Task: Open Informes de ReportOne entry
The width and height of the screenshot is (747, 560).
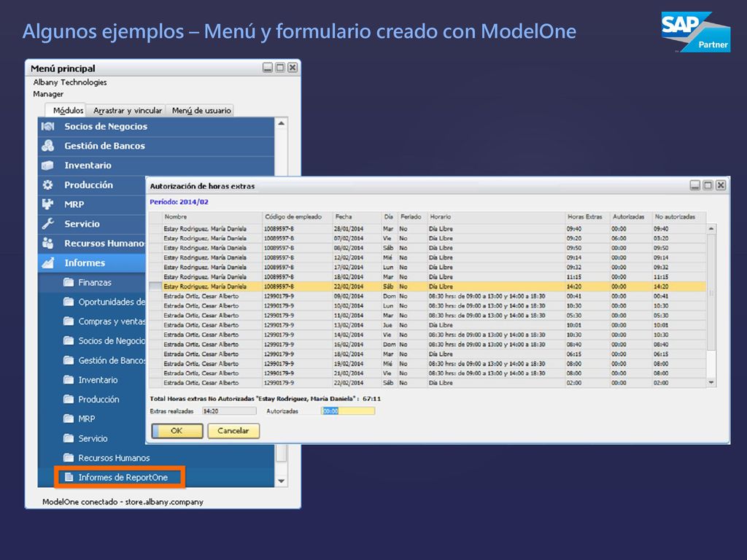Action: pos(123,477)
